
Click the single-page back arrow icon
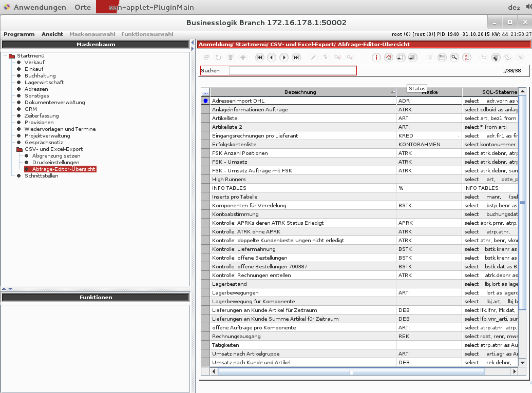[x=401, y=57]
